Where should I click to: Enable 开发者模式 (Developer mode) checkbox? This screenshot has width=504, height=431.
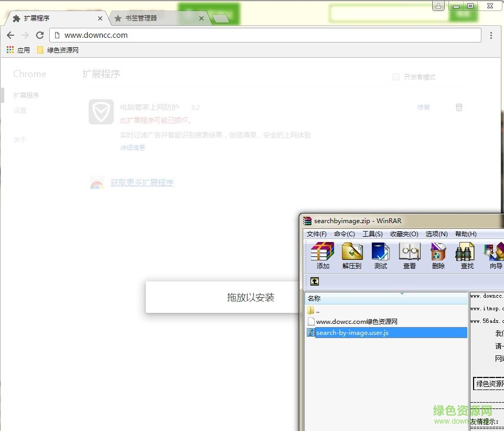point(396,77)
